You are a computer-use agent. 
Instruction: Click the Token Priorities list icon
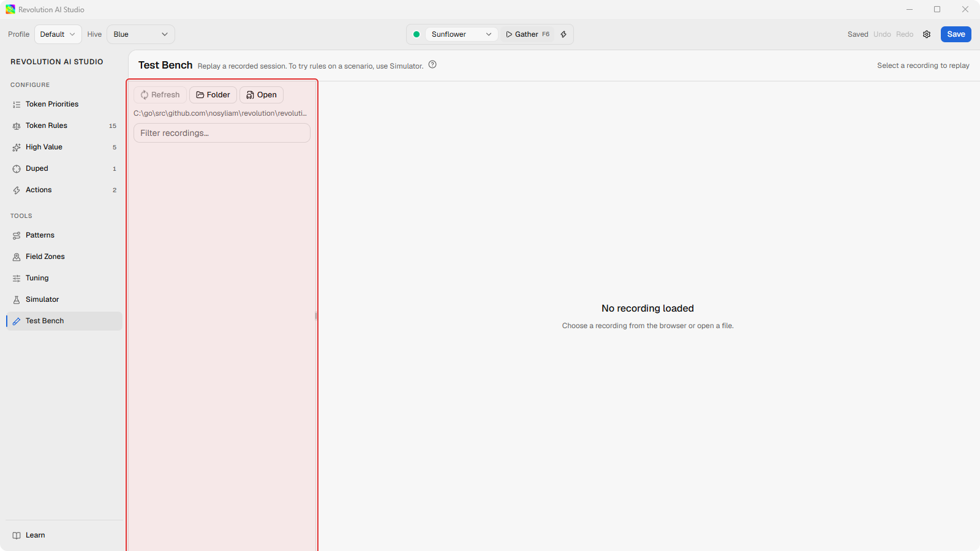click(x=17, y=105)
